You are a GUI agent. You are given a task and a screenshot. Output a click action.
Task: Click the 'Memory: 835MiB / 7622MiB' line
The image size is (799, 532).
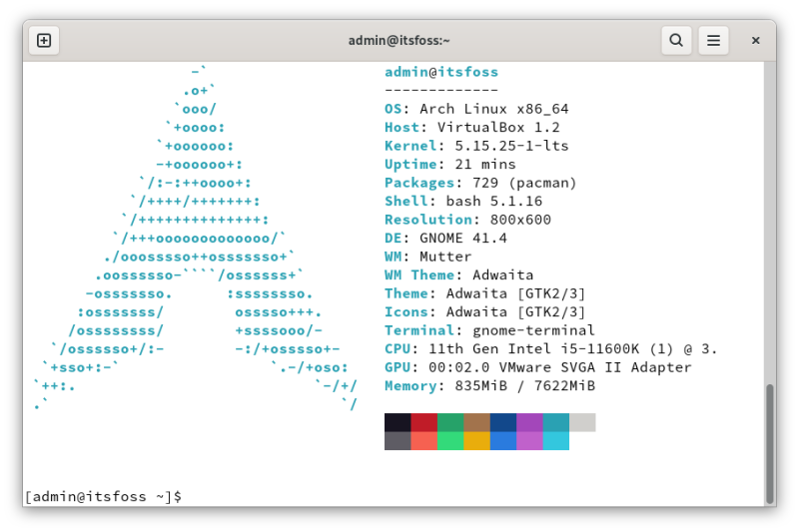[x=489, y=386]
